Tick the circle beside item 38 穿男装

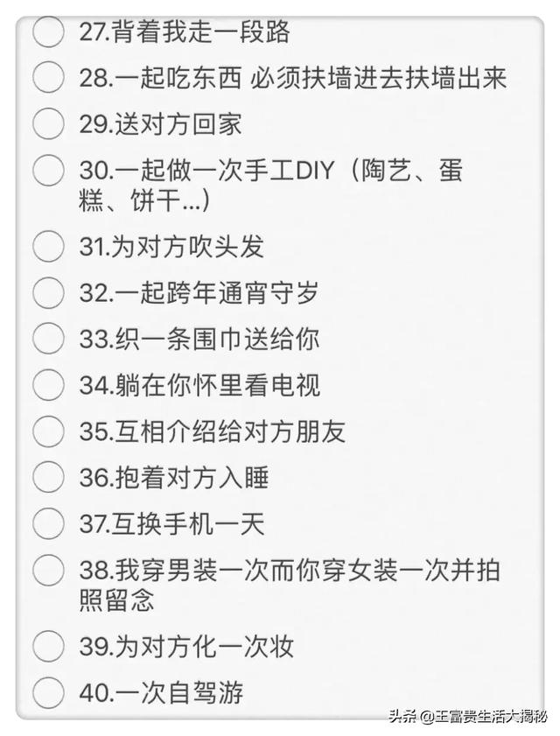pyautogui.click(x=48, y=570)
